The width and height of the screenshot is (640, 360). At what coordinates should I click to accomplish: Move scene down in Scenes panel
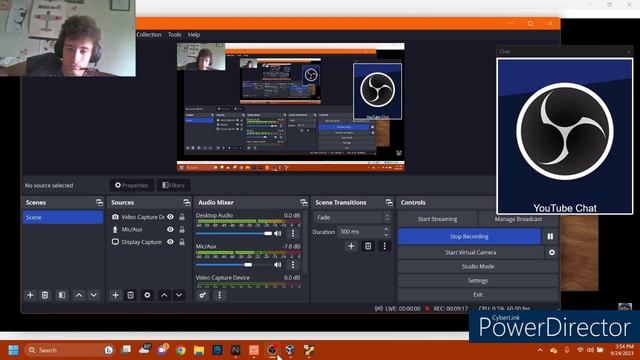point(93,295)
